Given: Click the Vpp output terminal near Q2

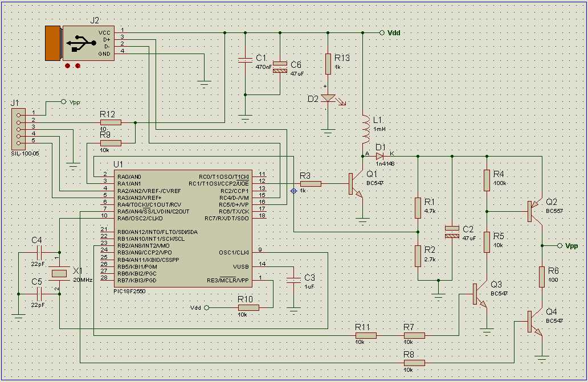Looking at the screenshot, I should coord(560,246).
